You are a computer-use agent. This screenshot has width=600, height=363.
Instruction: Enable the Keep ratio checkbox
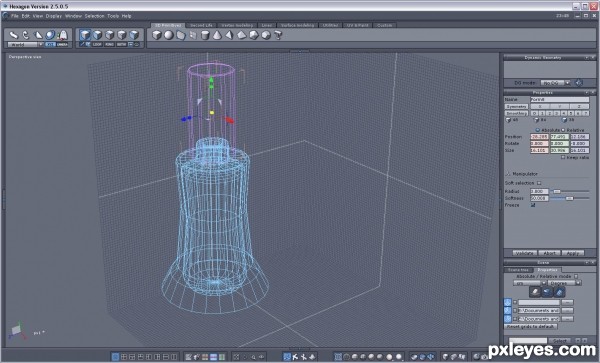(x=563, y=157)
